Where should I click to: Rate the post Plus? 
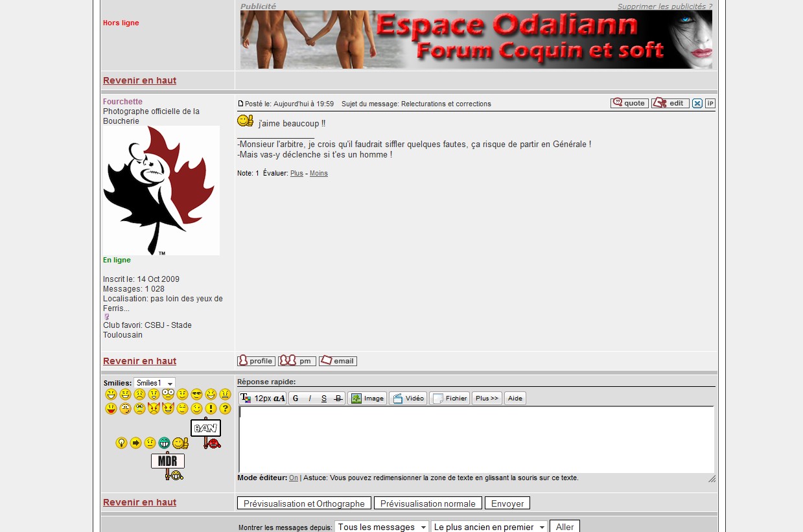[296, 174]
